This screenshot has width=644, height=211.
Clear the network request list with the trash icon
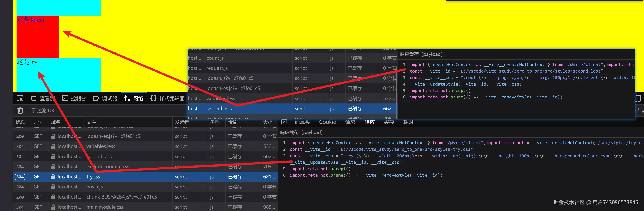[x=20, y=110]
